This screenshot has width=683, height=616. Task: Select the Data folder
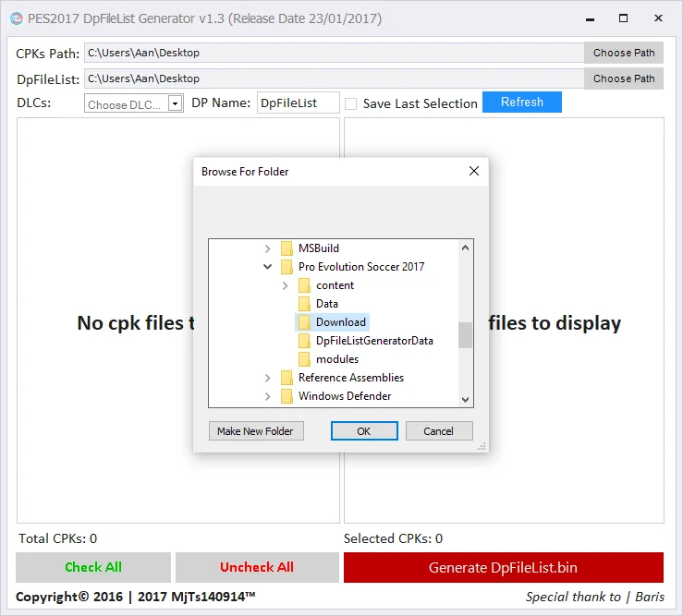pyautogui.click(x=326, y=304)
